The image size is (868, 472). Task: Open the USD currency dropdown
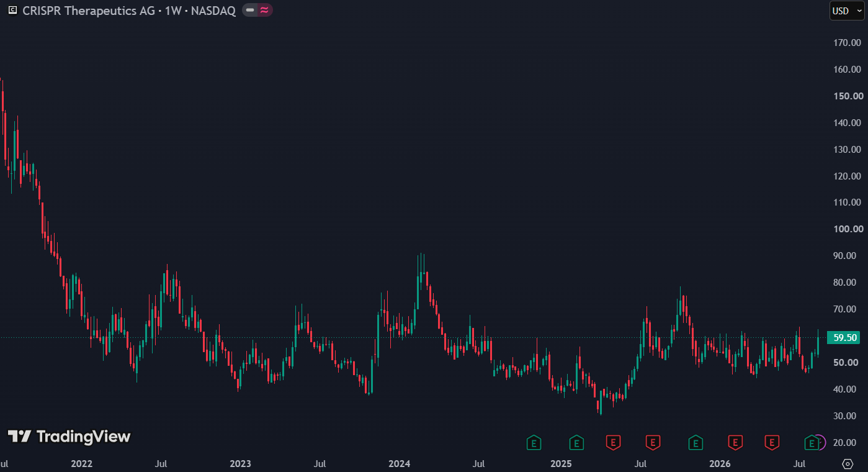[847, 11]
